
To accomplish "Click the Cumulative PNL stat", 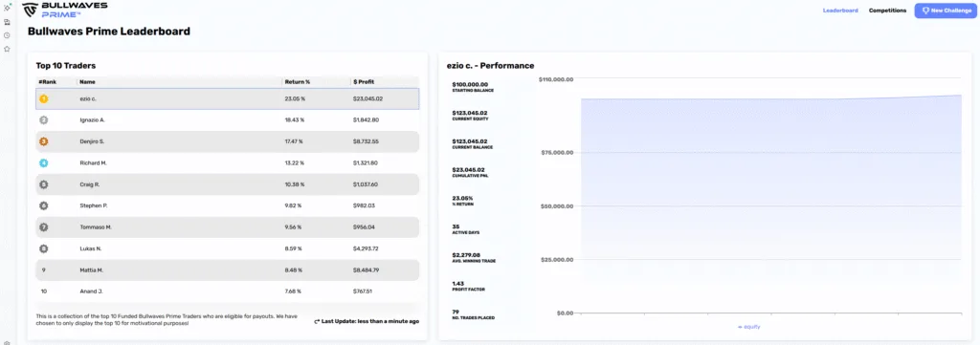I will (471, 172).
